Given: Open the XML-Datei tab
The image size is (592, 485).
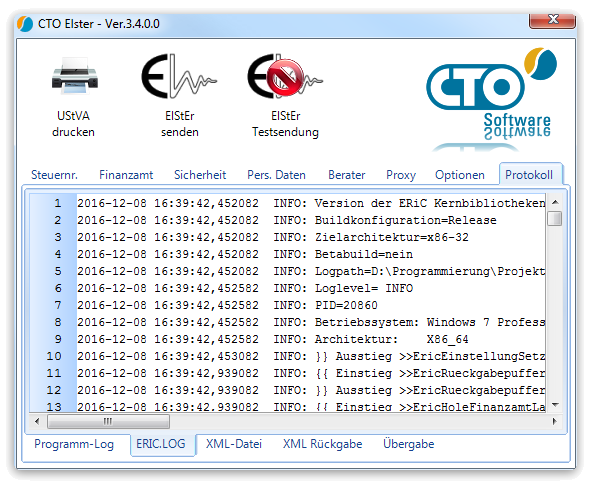Looking at the screenshot, I should pos(234,444).
